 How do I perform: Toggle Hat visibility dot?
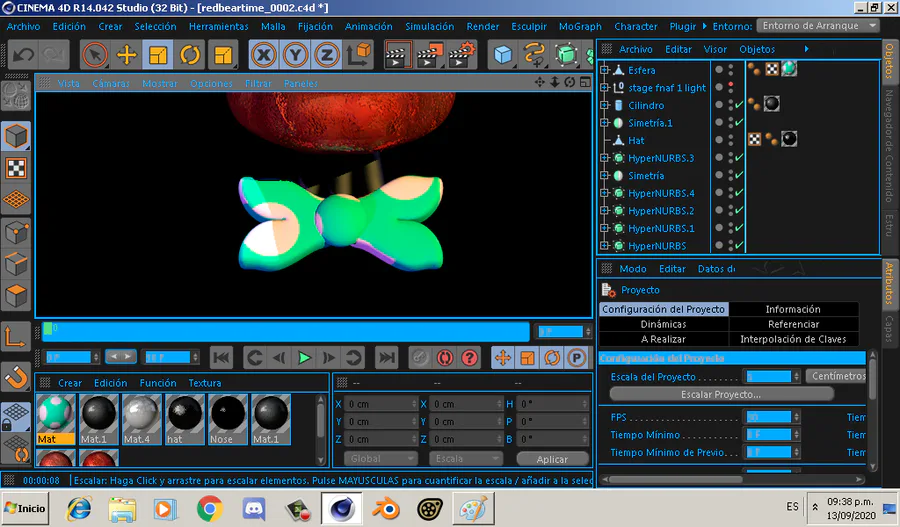click(731, 140)
